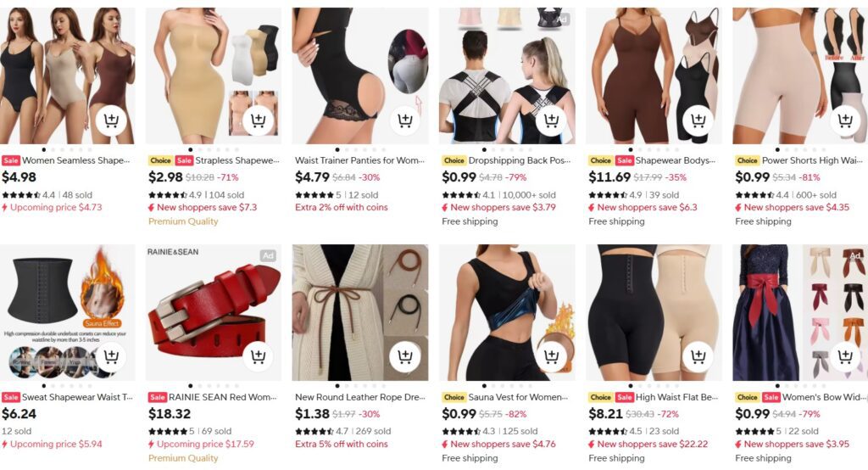Add Strapless Shapewear dress to cart
This screenshot has height=470, width=868.
[258, 120]
